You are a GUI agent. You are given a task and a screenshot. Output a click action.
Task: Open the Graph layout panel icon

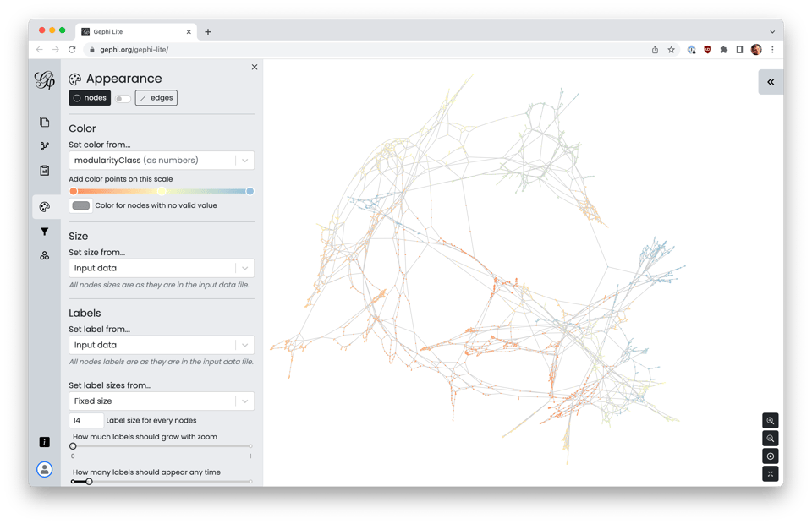pyautogui.click(x=45, y=146)
